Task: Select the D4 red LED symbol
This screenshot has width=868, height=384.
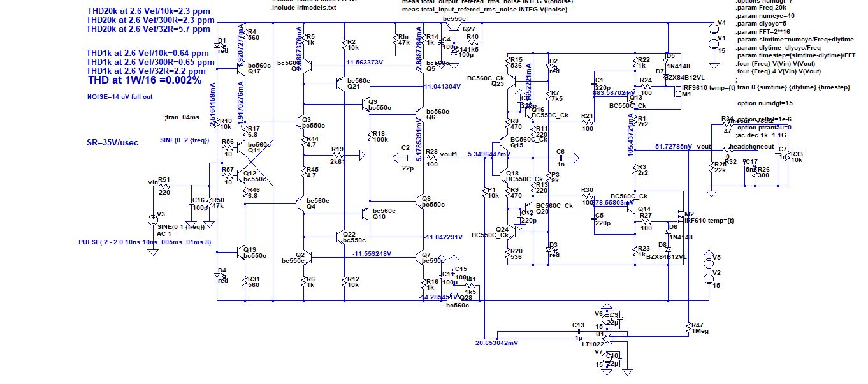Action: [x=219, y=277]
